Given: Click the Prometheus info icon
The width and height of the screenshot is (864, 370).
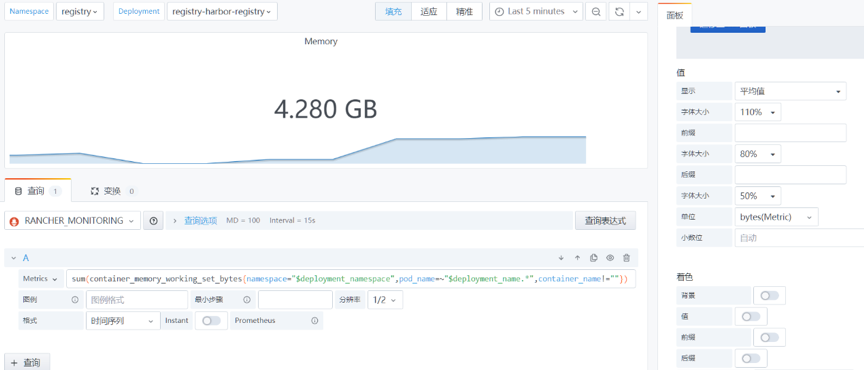Looking at the screenshot, I should pyautogui.click(x=315, y=320).
